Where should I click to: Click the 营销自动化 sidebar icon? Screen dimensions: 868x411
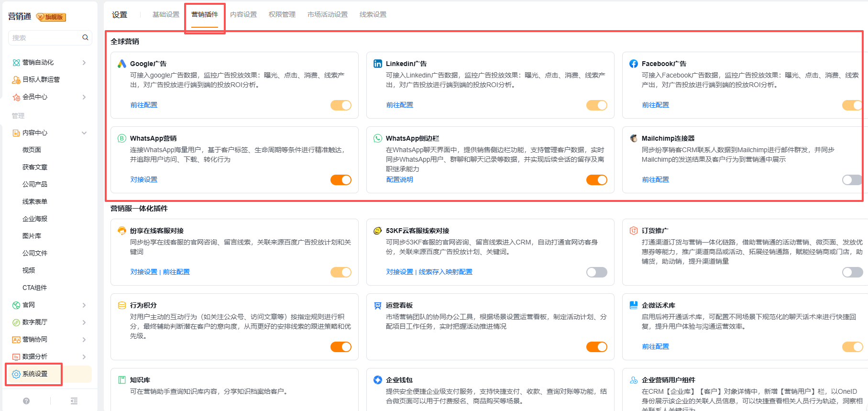[16, 63]
